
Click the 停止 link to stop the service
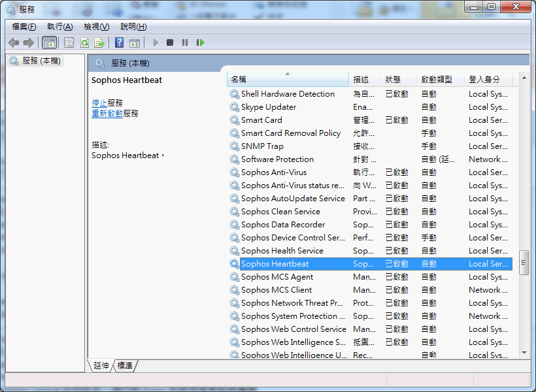click(99, 103)
